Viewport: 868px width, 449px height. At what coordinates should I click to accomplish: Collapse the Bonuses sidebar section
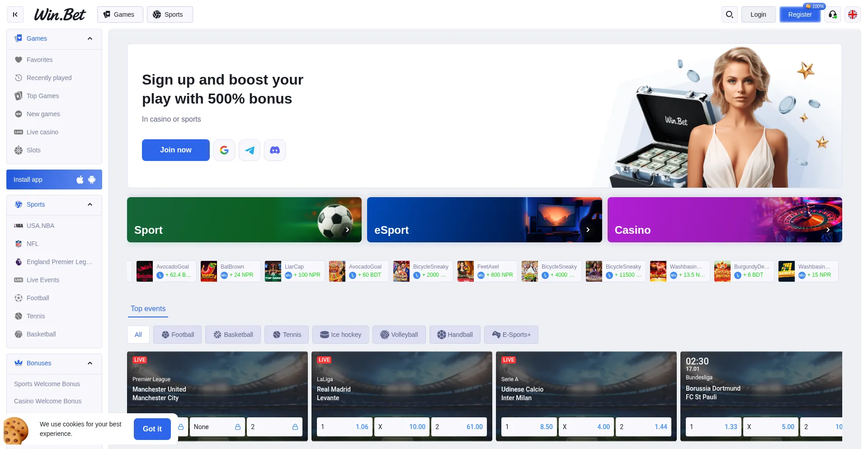pyautogui.click(x=90, y=363)
